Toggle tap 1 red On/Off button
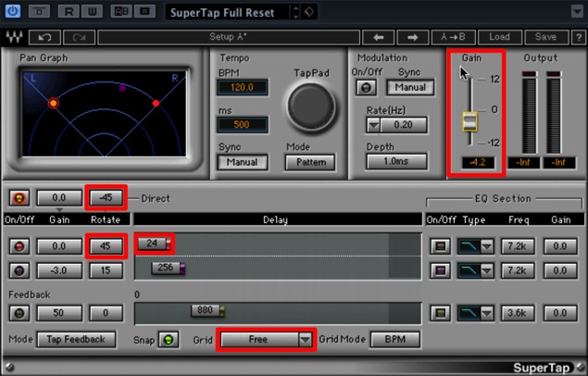The height and width of the screenshot is (376, 588). [x=19, y=246]
